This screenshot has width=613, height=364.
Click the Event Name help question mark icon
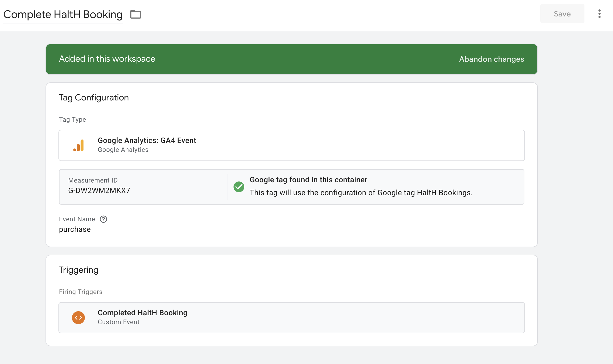[x=103, y=219]
